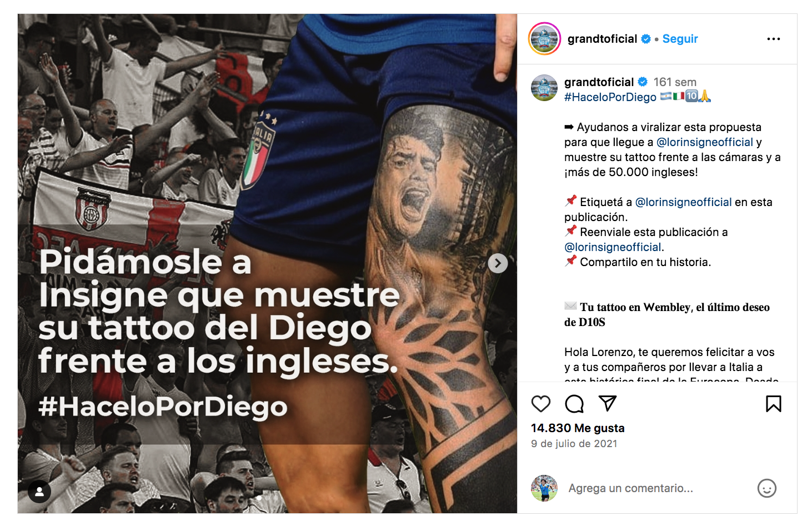Open the post date 9 de julio de 2021
Viewport: 812px width, 531px height.
pos(574,444)
